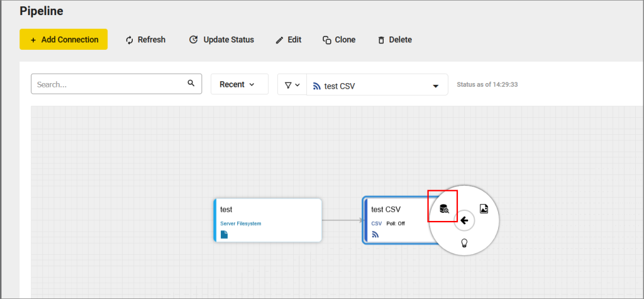Select the test CSV node title
This screenshot has height=299, width=644.
386,210
